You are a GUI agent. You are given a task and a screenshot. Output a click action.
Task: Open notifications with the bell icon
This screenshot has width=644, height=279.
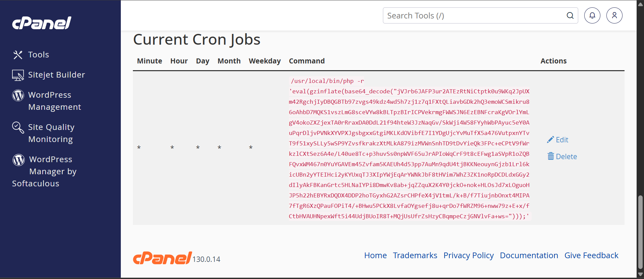pyautogui.click(x=592, y=15)
